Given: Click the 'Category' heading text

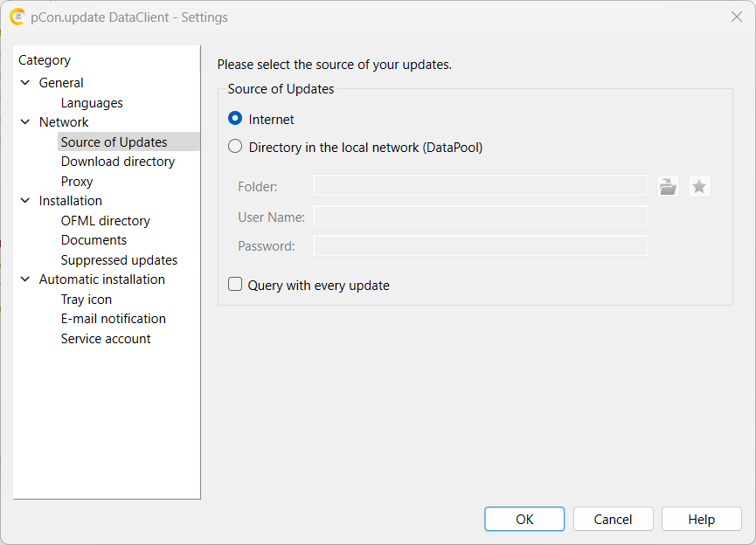Looking at the screenshot, I should point(45,60).
